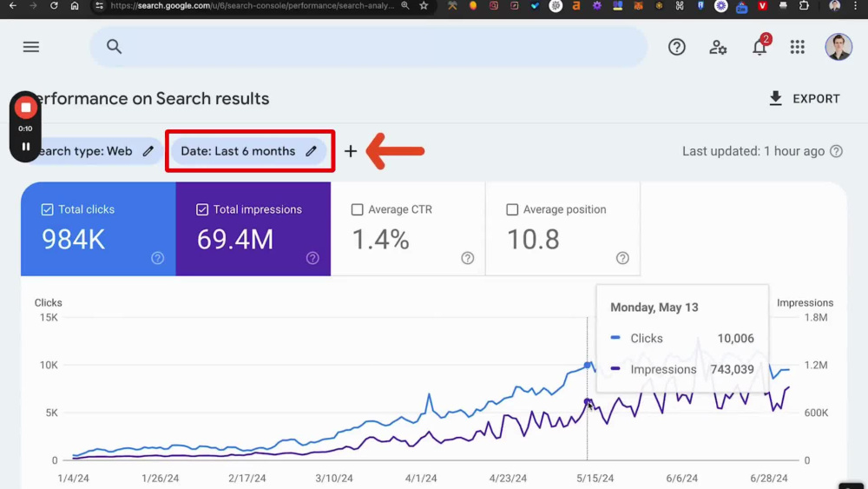Screen dimensions: 868x489
Task: Click the Amazon extension icon
Action: click(576, 5)
